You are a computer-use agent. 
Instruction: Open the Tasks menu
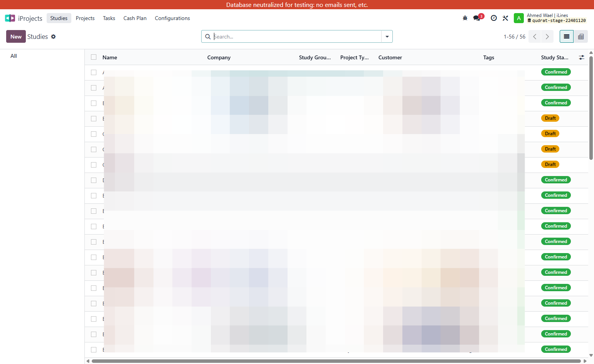point(109,18)
